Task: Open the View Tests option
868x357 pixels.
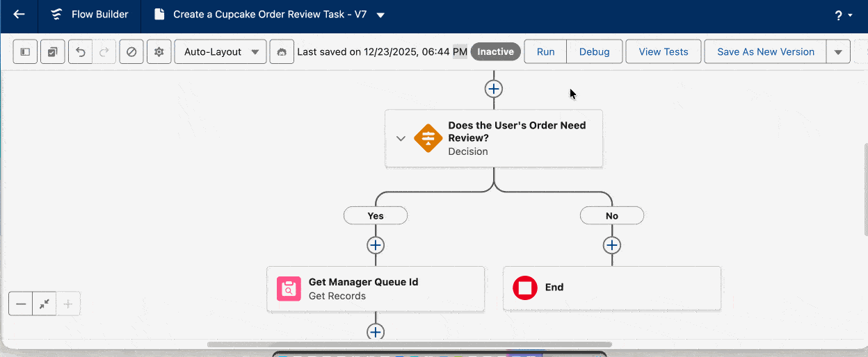Action: [x=663, y=52]
